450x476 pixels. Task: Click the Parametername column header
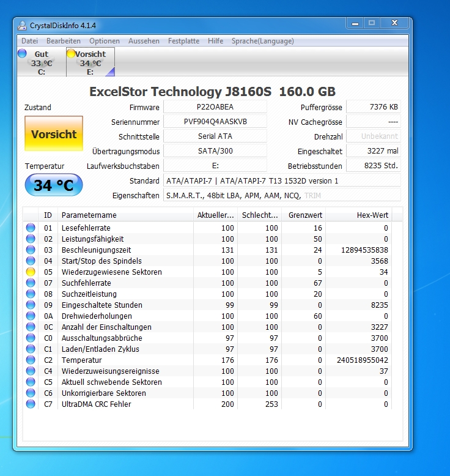pyautogui.click(x=125, y=215)
